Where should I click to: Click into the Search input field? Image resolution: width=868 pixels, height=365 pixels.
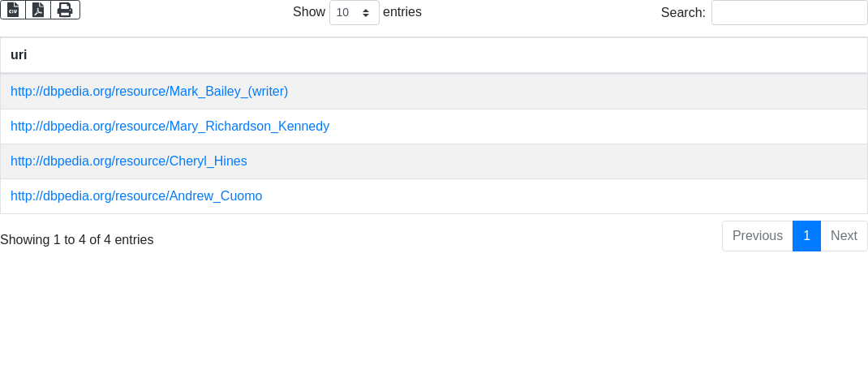[x=789, y=13]
